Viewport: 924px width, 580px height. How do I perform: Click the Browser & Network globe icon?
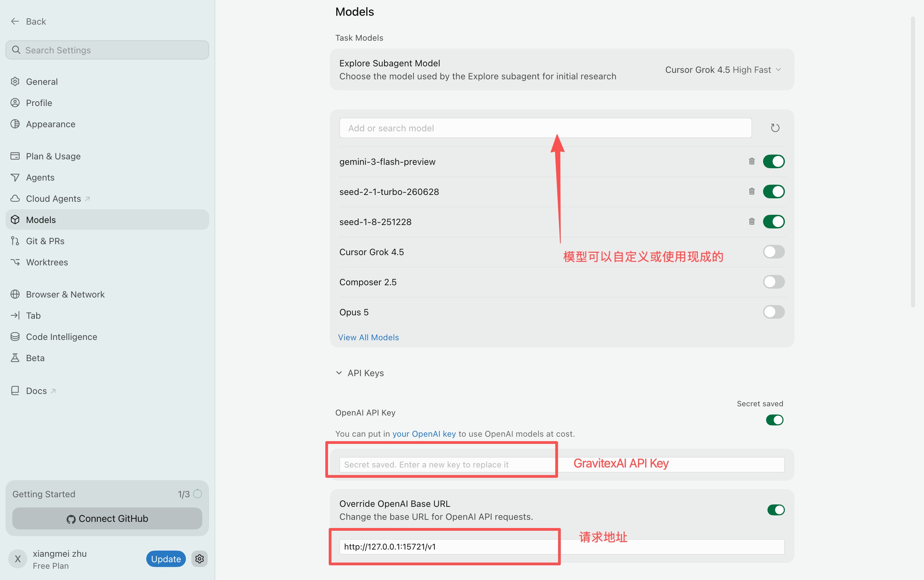click(x=15, y=294)
